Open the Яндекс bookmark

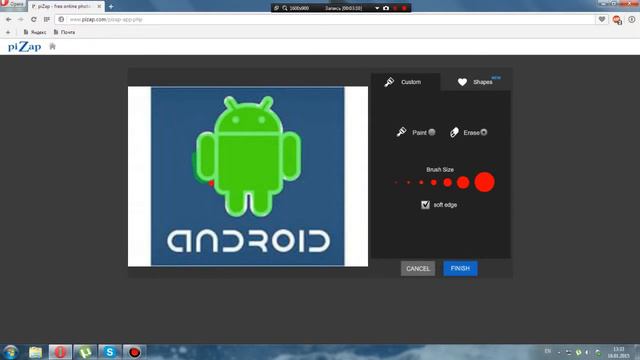[35, 32]
